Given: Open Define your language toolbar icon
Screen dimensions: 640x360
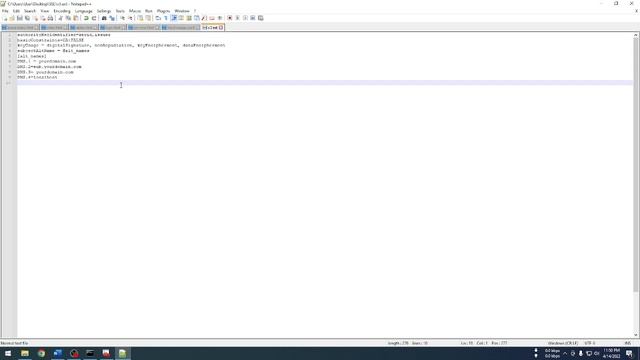Looking at the screenshot, I should pos(181,18).
